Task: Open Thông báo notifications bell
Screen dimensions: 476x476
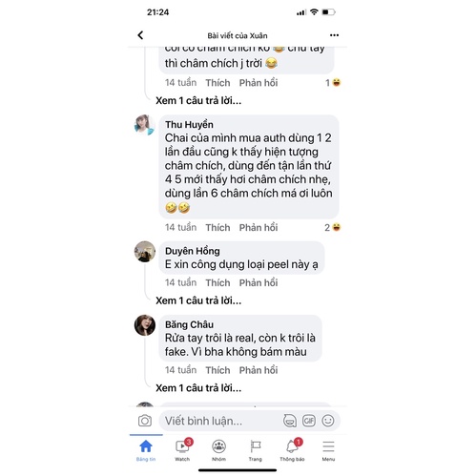Action: click(292, 450)
